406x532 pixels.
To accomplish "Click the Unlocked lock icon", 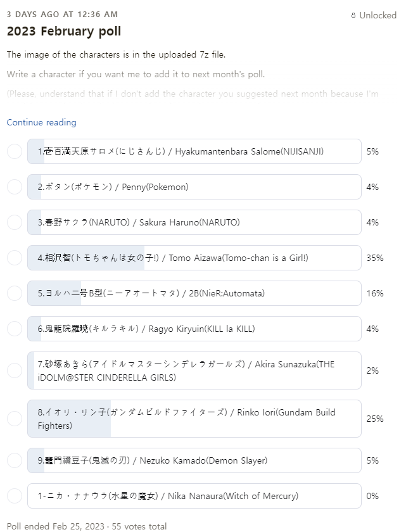I will click(x=353, y=15).
